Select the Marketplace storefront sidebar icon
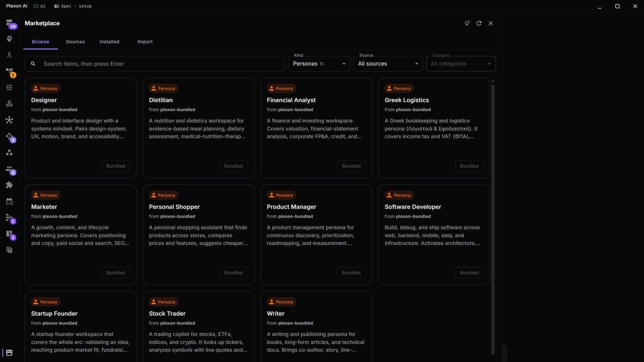This screenshot has height=362, width=644. [9, 352]
